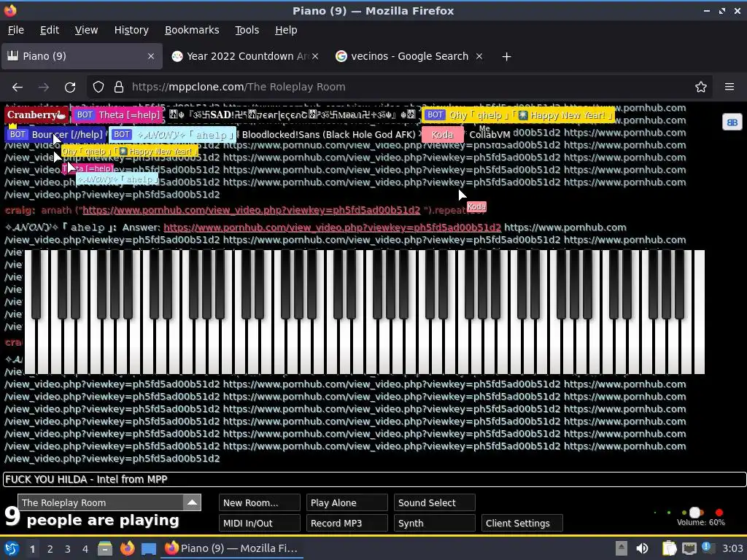Switch to workspace 3 in the taskbar
The width and height of the screenshot is (747, 560).
pyautogui.click(x=68, y=549)
